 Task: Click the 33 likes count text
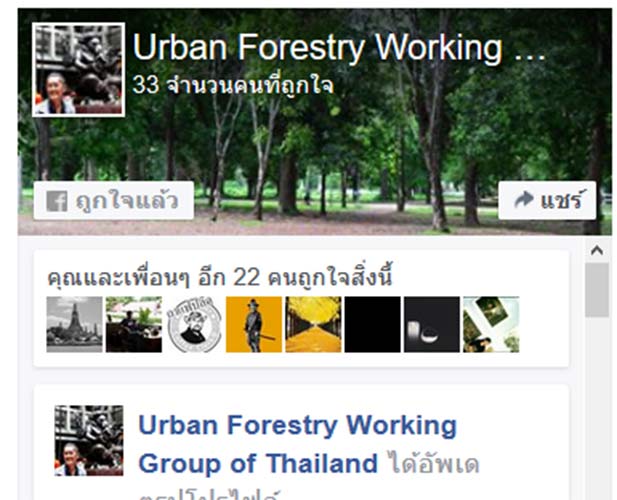pos(233,85)
